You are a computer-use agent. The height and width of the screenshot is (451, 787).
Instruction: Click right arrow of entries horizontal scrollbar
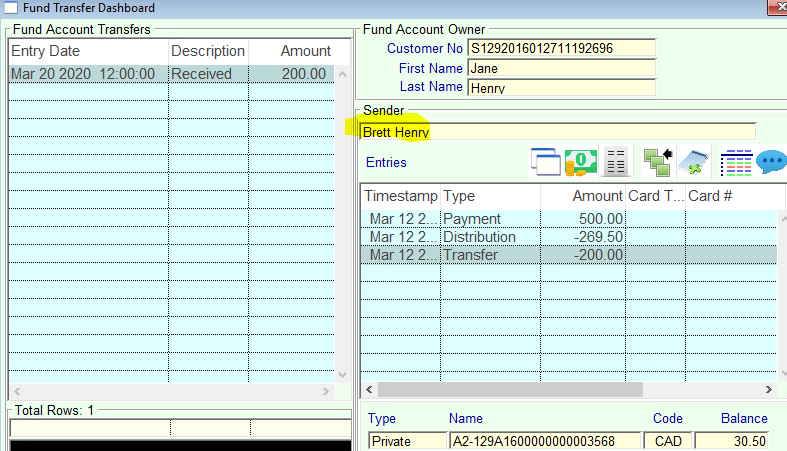pos(768,389)
